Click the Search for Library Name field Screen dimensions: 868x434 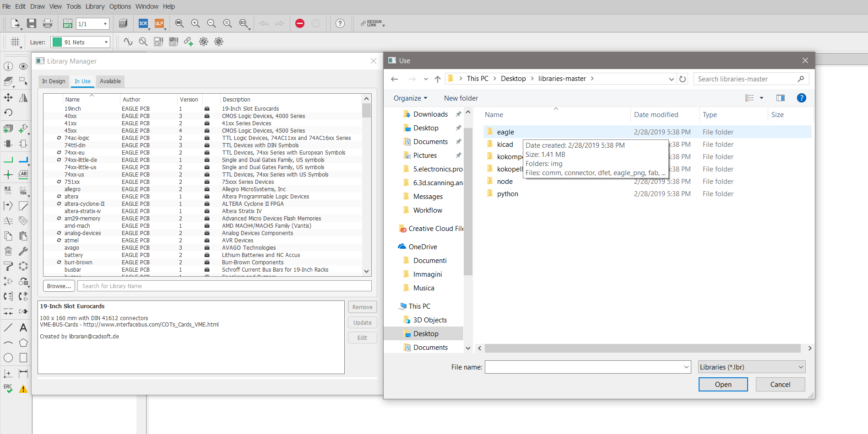click(x=224, y=286)
